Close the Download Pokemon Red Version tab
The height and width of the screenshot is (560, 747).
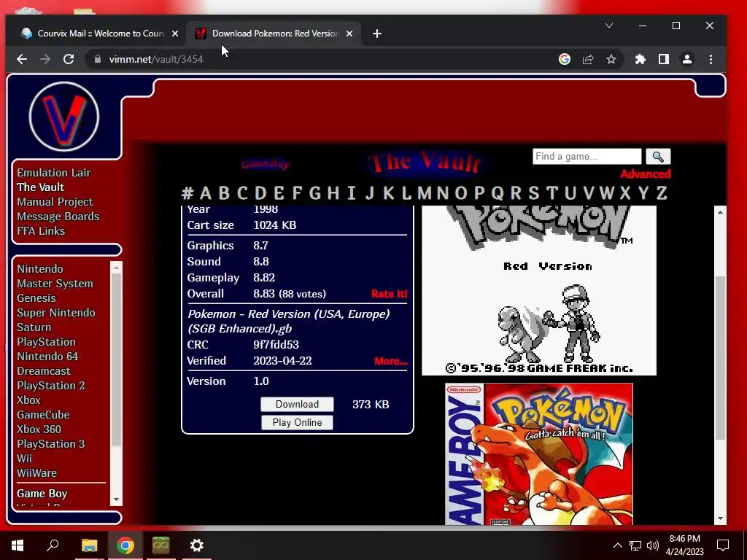click(349, 34)
